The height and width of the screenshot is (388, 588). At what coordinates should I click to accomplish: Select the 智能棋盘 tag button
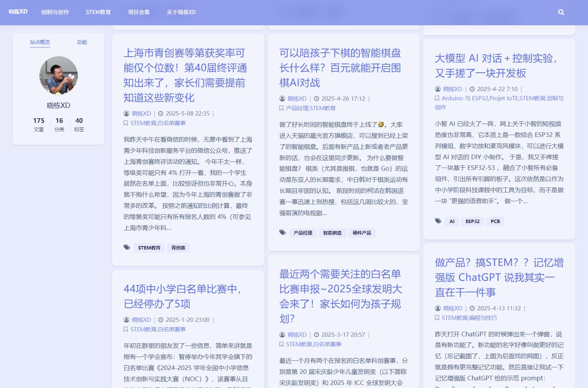(332, 233)
